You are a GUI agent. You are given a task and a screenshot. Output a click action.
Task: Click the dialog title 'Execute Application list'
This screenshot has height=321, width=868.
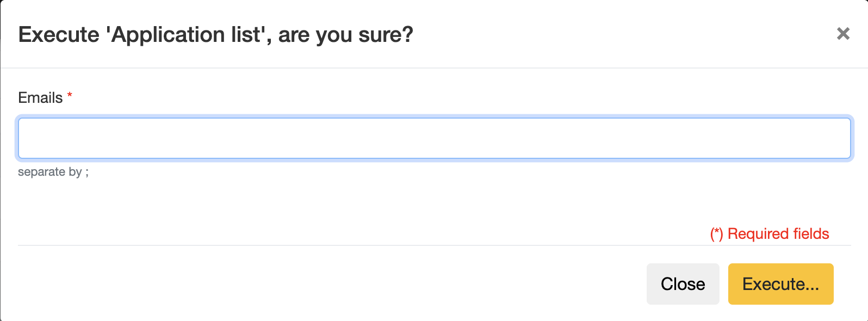(x=215, y=35)
